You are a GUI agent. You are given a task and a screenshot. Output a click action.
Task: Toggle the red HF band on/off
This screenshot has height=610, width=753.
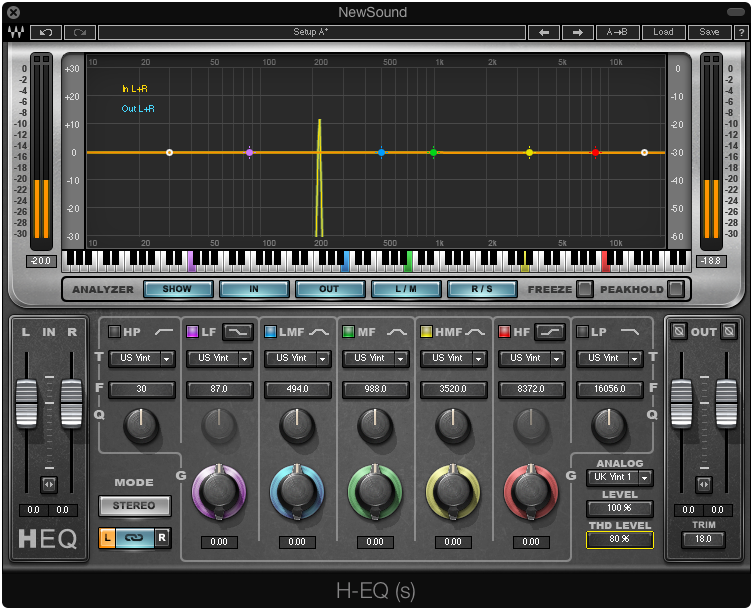click(x=504, y=331)
